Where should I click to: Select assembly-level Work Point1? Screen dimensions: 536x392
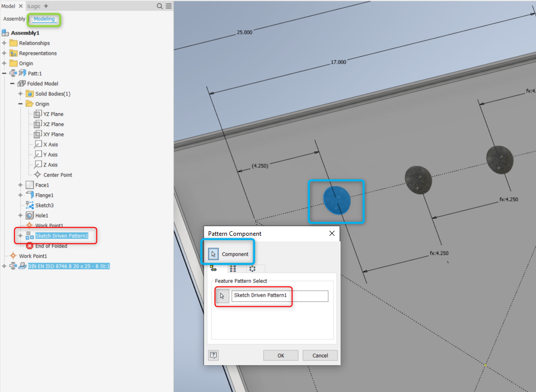[33, 256]
